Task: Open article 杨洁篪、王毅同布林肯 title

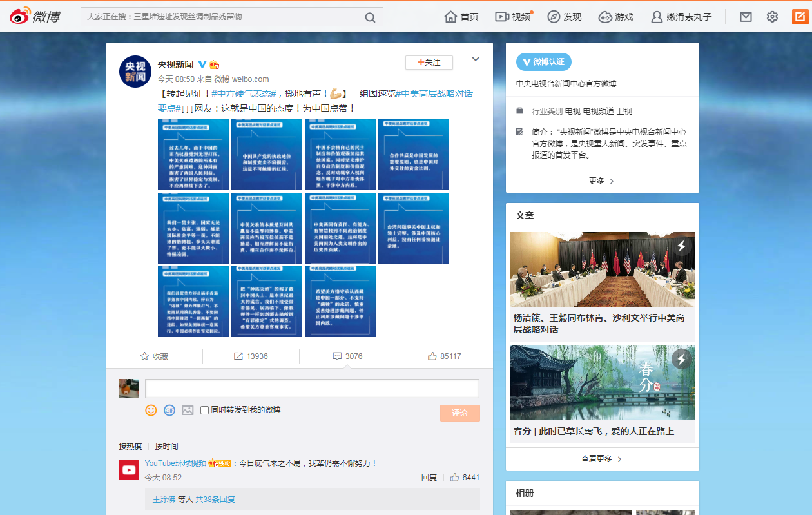Action: point(599,324)
